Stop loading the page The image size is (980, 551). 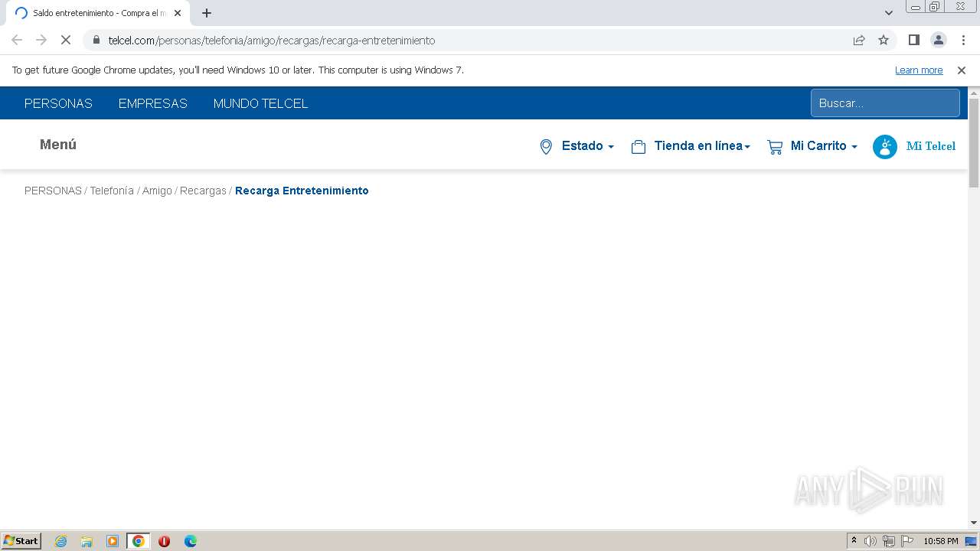click(x=66, y=40)
